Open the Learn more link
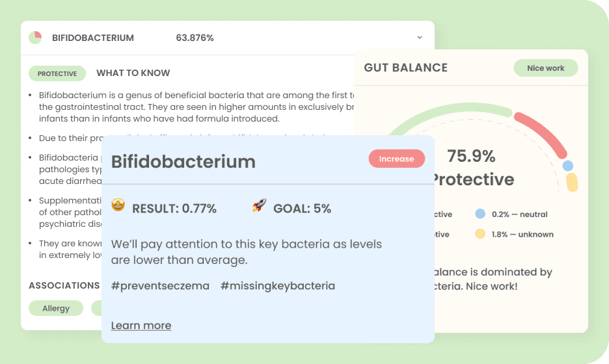609x364 pixels. (x=141, y=325)
